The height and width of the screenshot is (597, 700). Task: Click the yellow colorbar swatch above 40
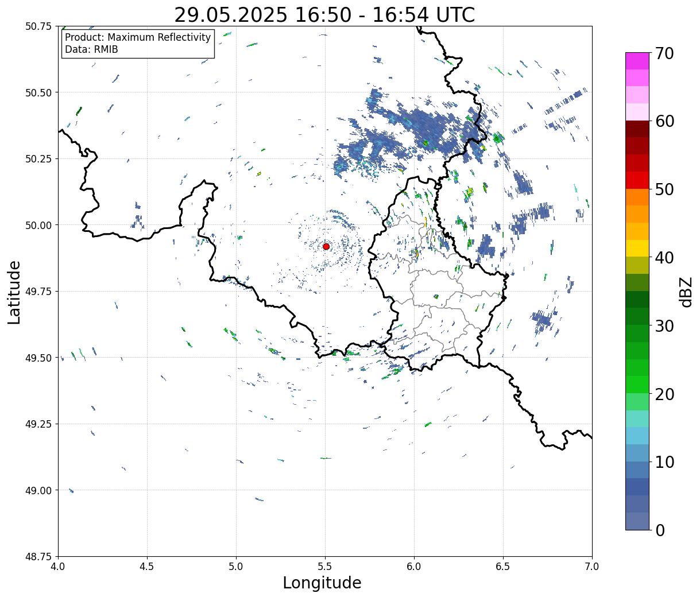pyautogui.click(x=637, y=249)
